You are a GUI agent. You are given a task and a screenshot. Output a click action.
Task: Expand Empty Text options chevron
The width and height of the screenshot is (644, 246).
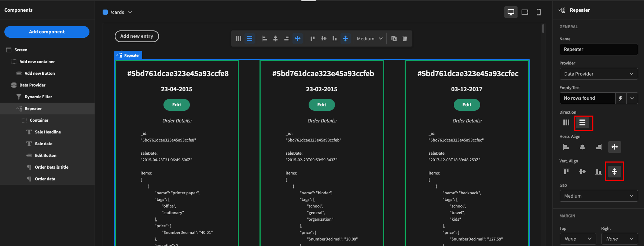[x=632, y=98]
